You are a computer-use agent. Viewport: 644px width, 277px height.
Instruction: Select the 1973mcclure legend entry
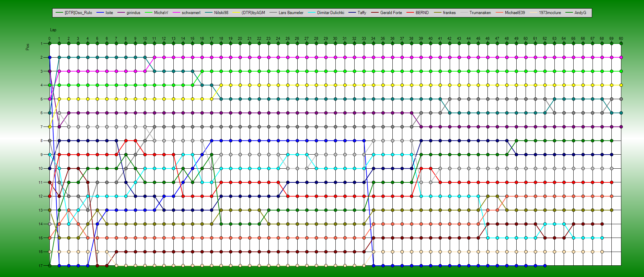click(x=545, y=13)
